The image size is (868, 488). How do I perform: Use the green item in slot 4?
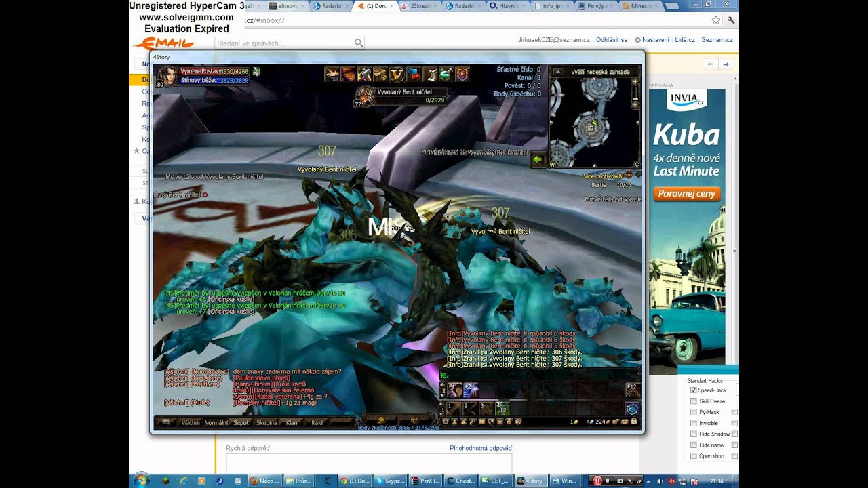click(503, 409)
